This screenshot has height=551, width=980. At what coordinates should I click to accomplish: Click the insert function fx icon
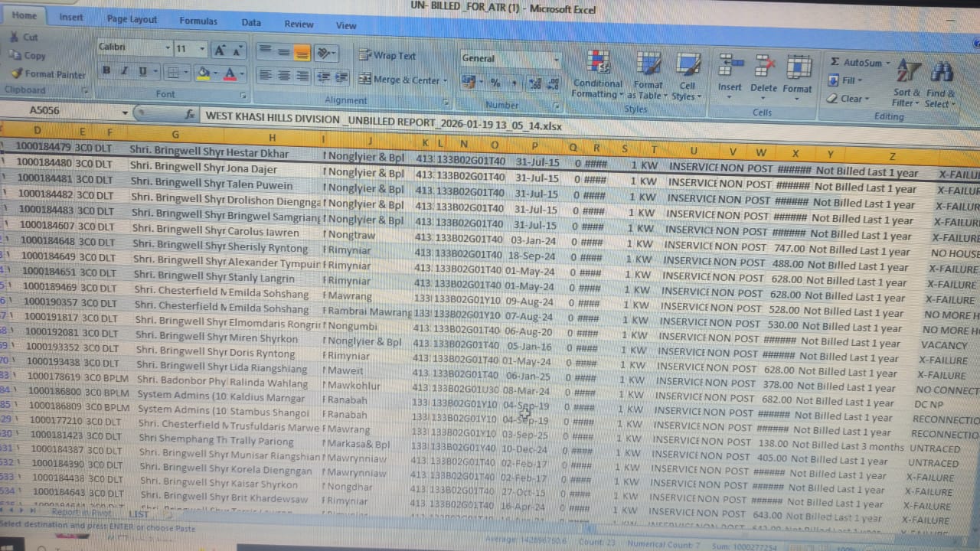coord(190,114)
